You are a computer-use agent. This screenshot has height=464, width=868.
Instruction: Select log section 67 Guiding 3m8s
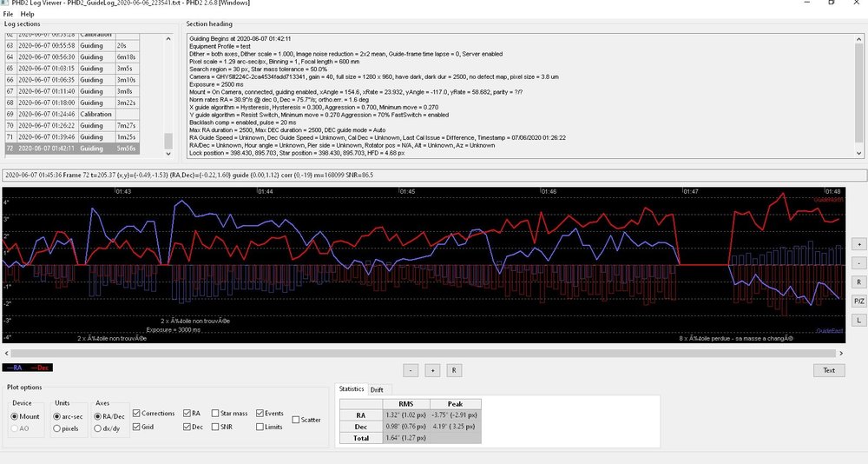pyautogui.click(x=72, y=91)
